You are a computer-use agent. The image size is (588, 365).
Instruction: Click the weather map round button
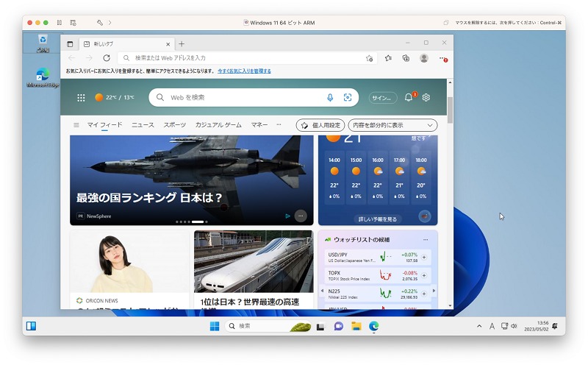(x=425, y=216)
